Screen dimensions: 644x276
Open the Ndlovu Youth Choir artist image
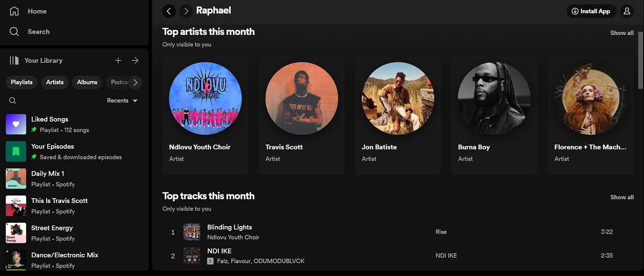[206, 98]
